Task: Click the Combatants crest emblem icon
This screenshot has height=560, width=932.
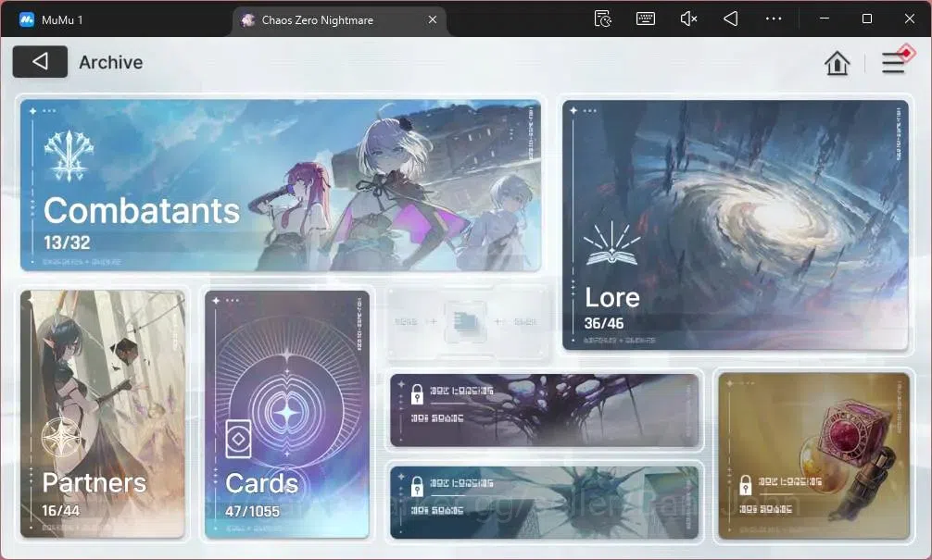Action: pos(69,156)
